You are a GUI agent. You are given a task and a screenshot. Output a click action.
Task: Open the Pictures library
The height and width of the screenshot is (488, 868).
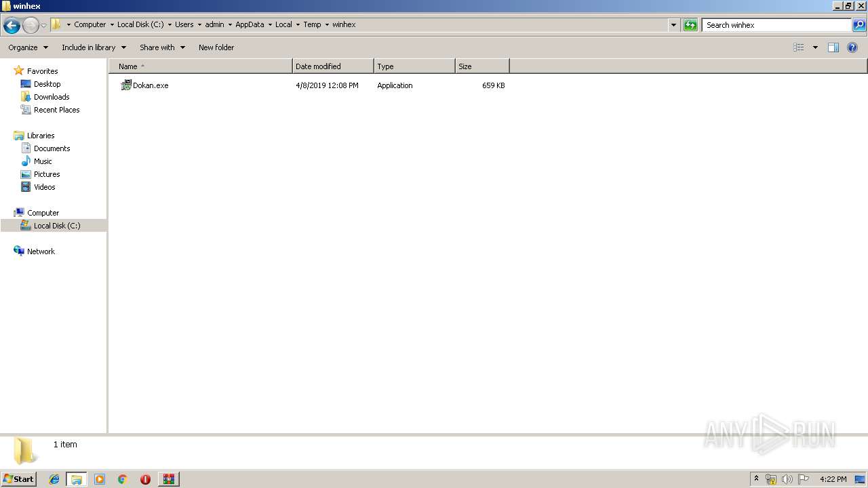[47, 174]
